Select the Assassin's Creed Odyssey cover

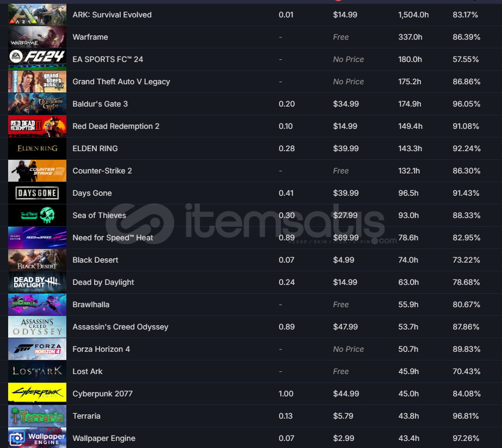[x=37, y=327]
